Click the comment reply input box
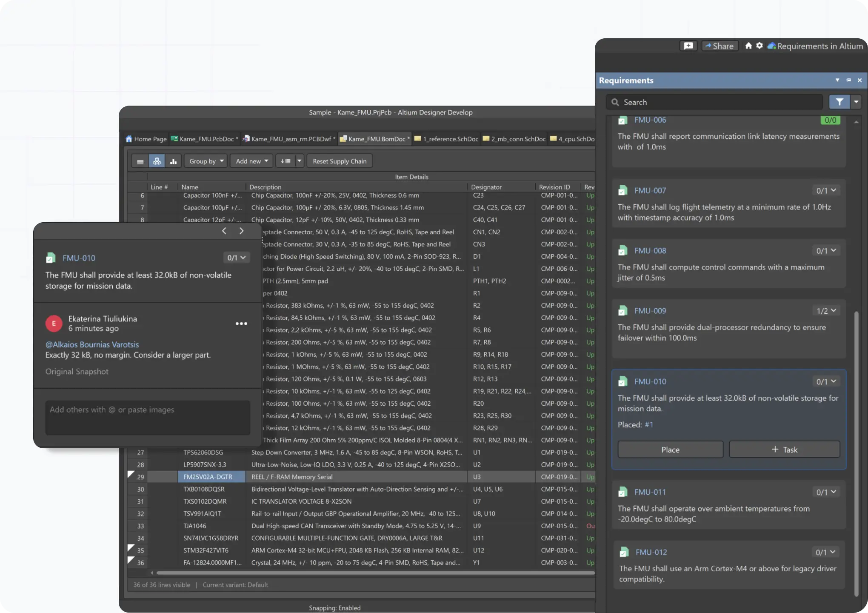This screenshot has width=868, height=613. click(148, 417)
